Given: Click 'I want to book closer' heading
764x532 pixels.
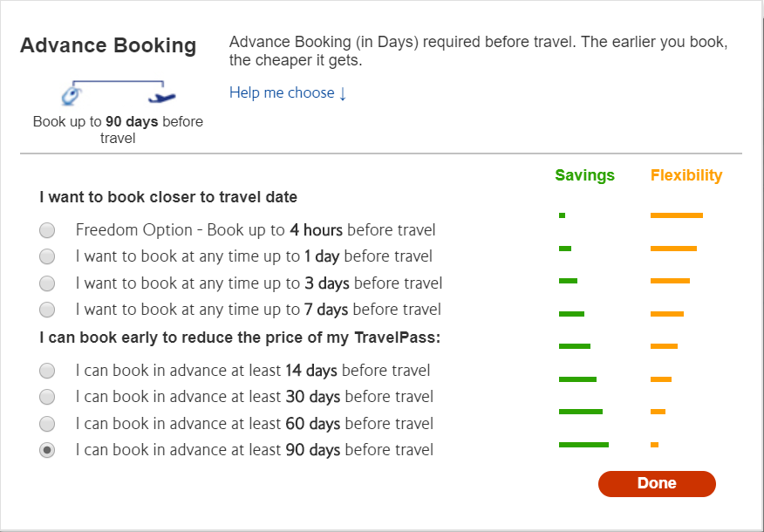Looking at the screenshot, I should [x=168, y=197].
